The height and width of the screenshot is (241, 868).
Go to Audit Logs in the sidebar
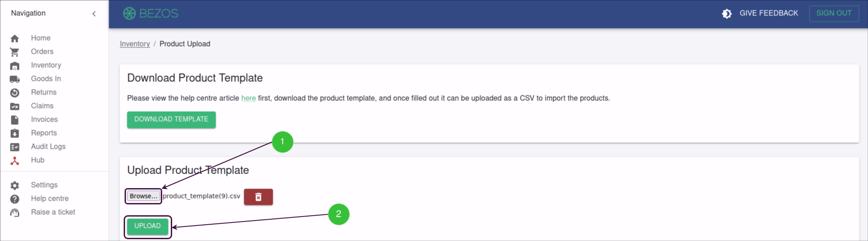[48, 146]
